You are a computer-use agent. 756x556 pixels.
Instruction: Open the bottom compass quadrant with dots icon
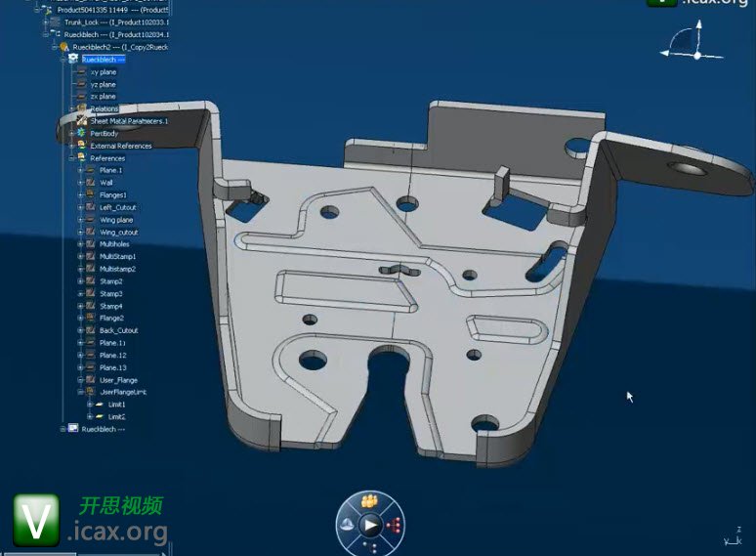coord(370,547)
